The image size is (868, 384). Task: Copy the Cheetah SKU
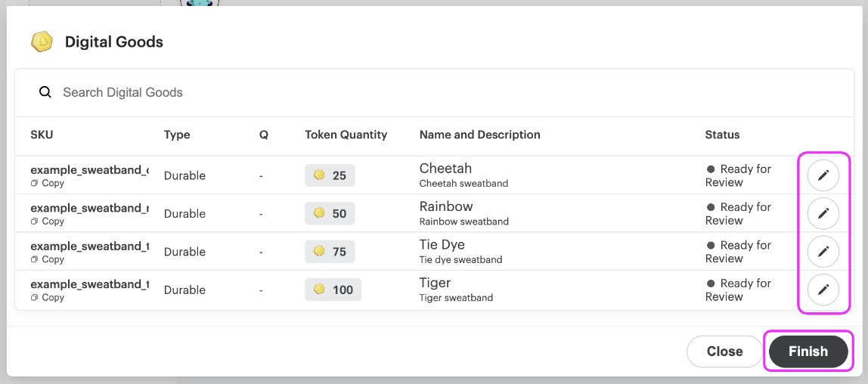pyautogui.click(x=48, y=184)
